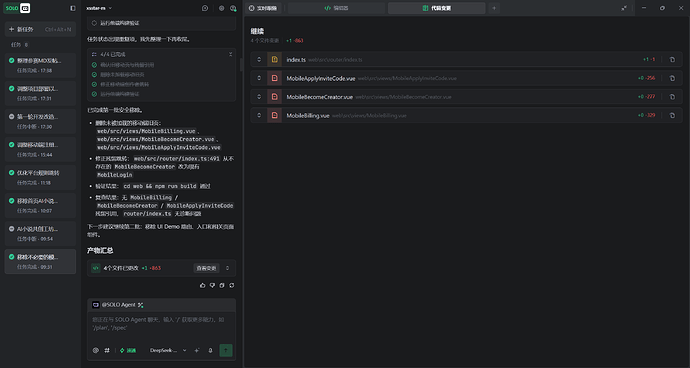Image resolution: width=690 pixels, height=368 pixels.
Task: Switch to the editor tab
Action: pyautogui.click(x=336, y=8)
